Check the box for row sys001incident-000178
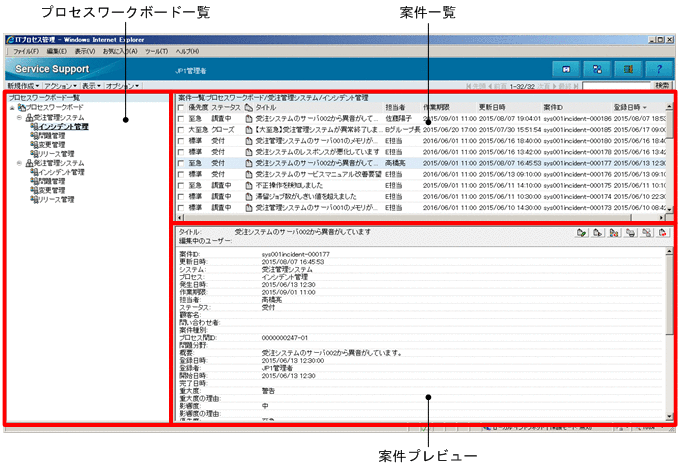This screenshot has width=680, height=468. click(181, 152)
